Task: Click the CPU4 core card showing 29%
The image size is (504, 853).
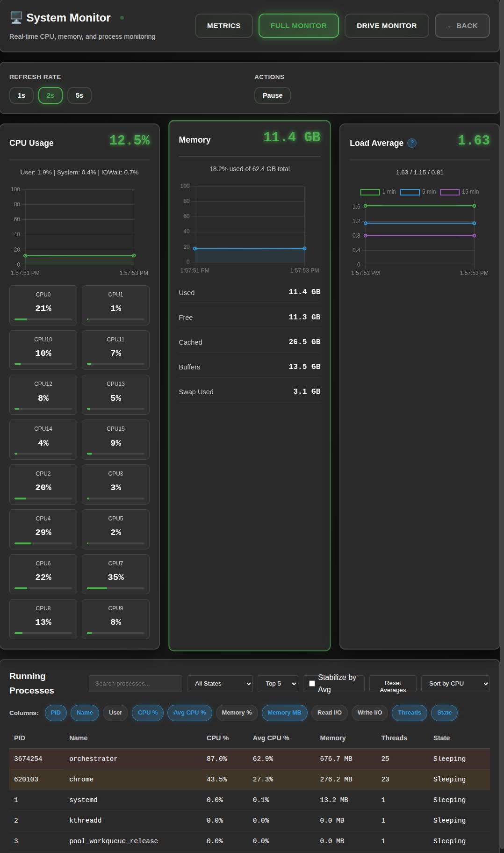Action: pyautogui.click(x=43, y=529)
